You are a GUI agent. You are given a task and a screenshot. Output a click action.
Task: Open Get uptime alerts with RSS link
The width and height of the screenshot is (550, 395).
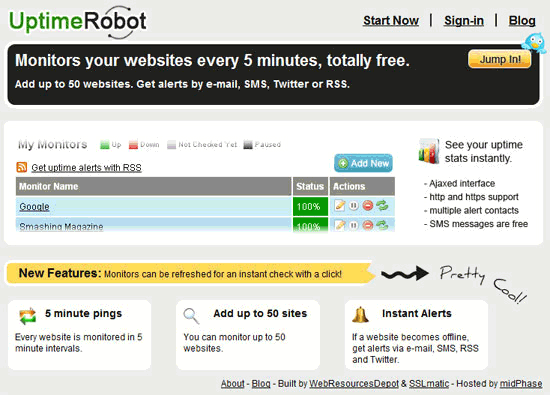tap(87, 168)
